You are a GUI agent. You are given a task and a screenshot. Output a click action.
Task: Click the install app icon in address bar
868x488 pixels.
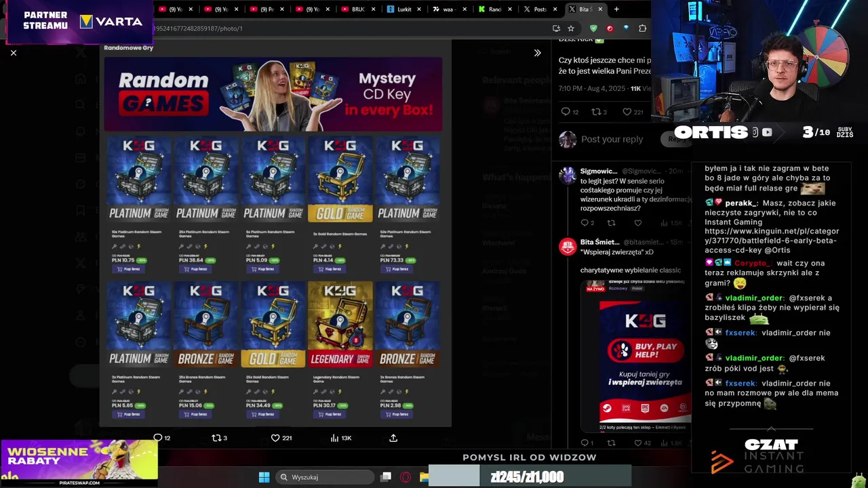tap(556, 28)
